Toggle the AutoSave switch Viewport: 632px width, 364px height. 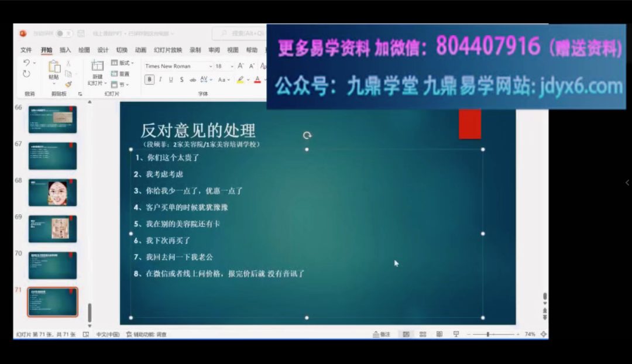click(x=64, y=33)
